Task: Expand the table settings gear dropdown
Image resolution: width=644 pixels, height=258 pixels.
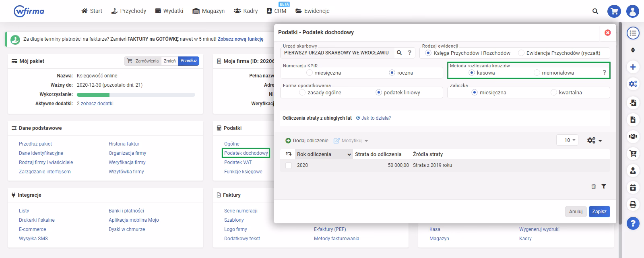Action: [x=594, y=140]
